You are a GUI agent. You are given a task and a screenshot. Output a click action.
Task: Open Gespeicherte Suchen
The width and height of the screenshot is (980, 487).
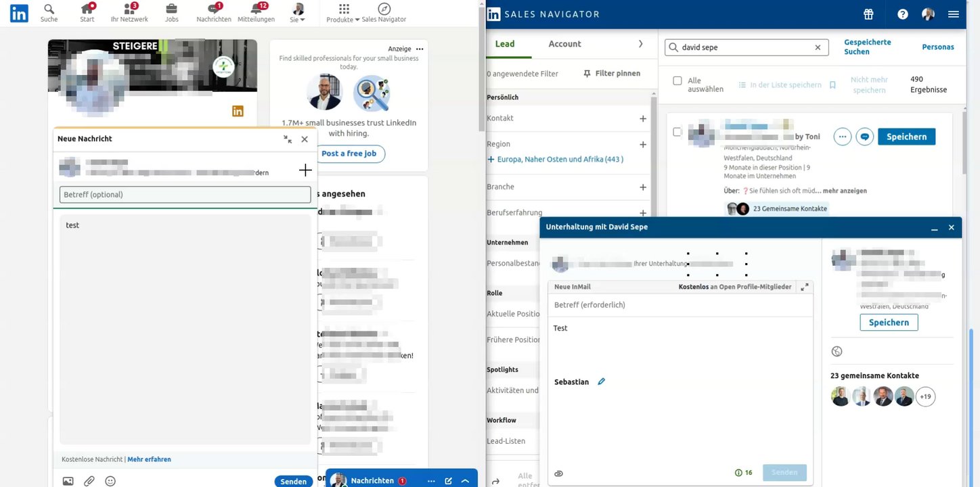868,47
